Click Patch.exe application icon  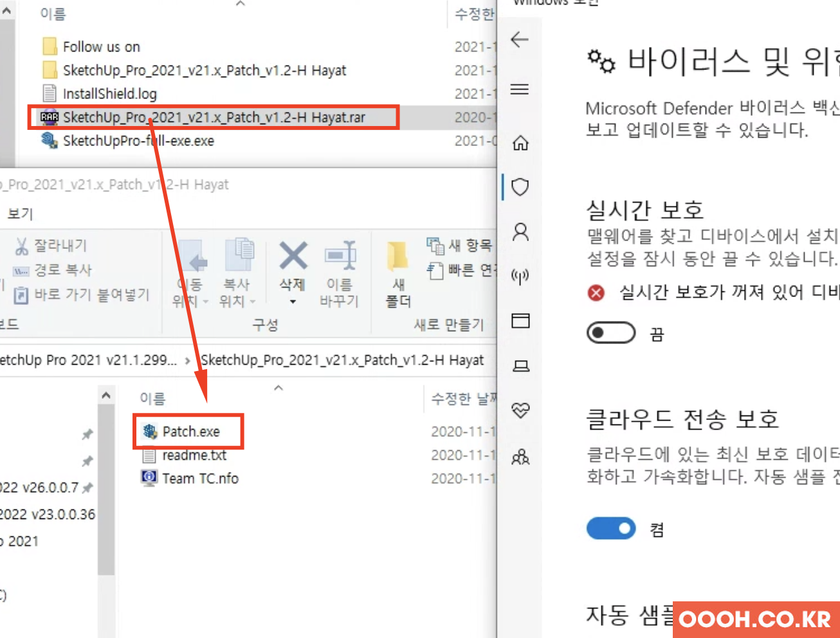[150, 431]
